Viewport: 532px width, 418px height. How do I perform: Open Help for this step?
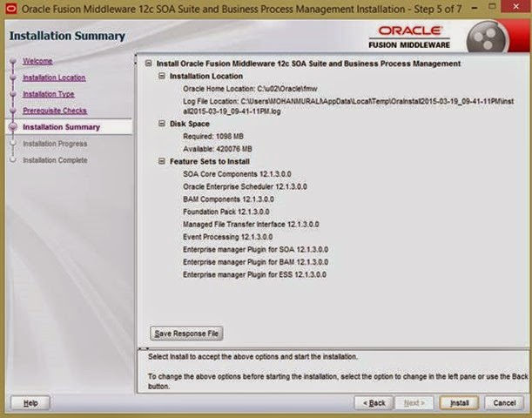click(x=30, y=403)
